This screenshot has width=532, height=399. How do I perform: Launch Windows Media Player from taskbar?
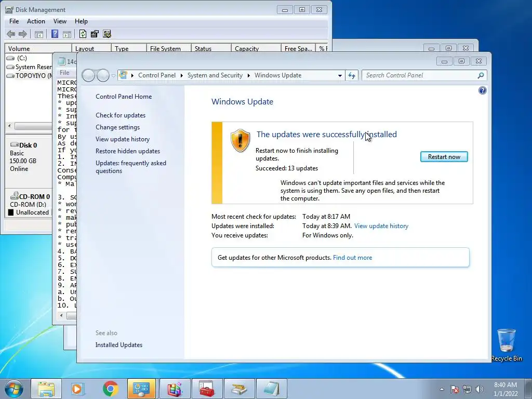tap(78, 389)
